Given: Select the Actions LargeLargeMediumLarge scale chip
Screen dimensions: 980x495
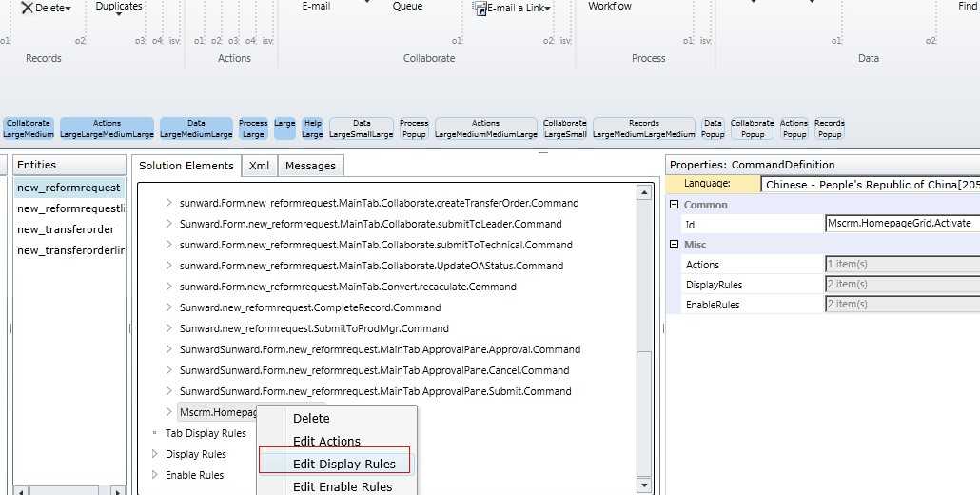Looking at the screenshot, I should point(107,129).
